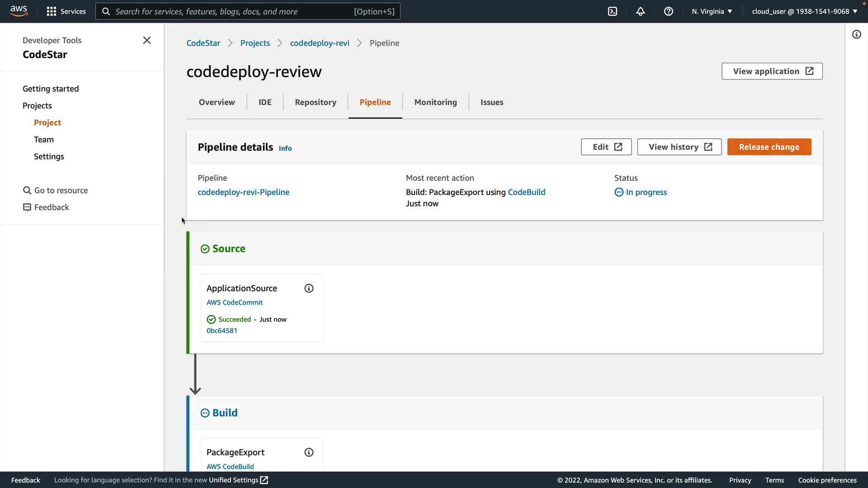Close the Developer Tools sidebar
868x488 pixels.
point(147,40)
